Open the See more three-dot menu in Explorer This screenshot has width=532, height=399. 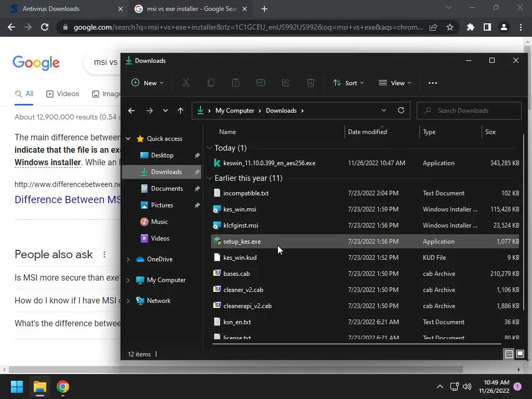point(433,83)
